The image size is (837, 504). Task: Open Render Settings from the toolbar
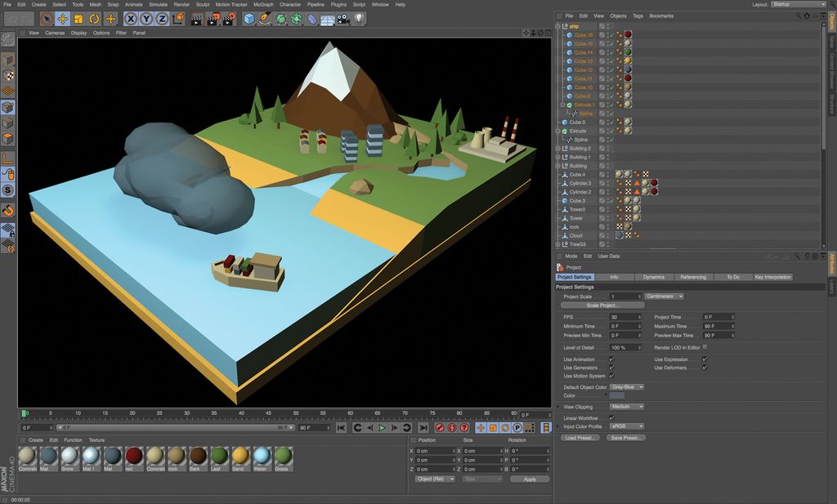[x=228, y=17]
